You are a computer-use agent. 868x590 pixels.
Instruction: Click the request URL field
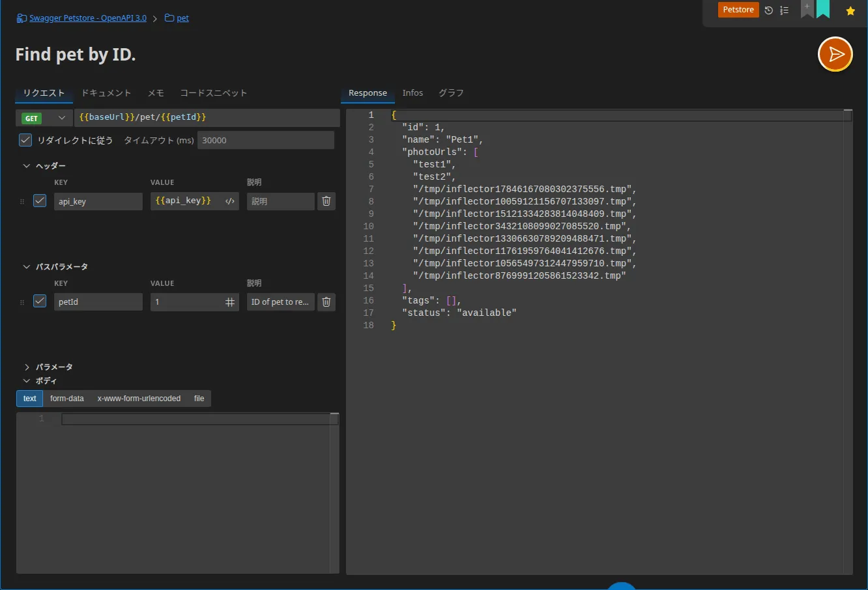207,117
